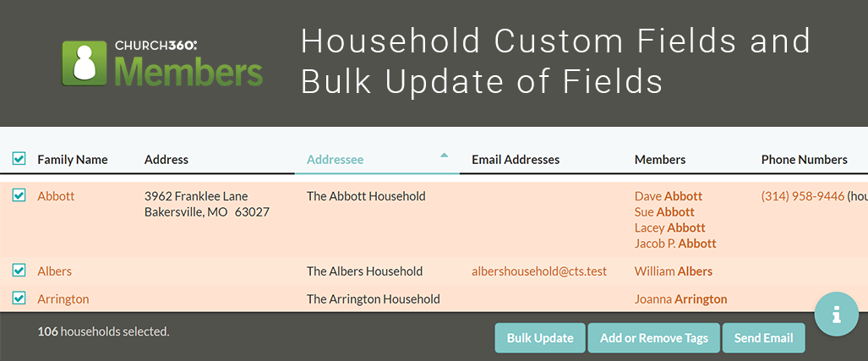The width and height of the screenshot is (868, 361).
Task: Sort by Family Name column header
Action: 73,160
